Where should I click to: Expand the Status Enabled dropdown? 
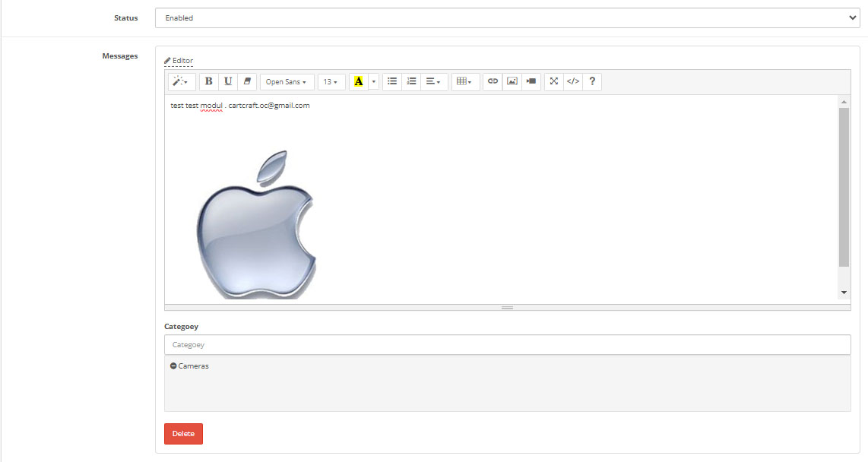point(507,18)
